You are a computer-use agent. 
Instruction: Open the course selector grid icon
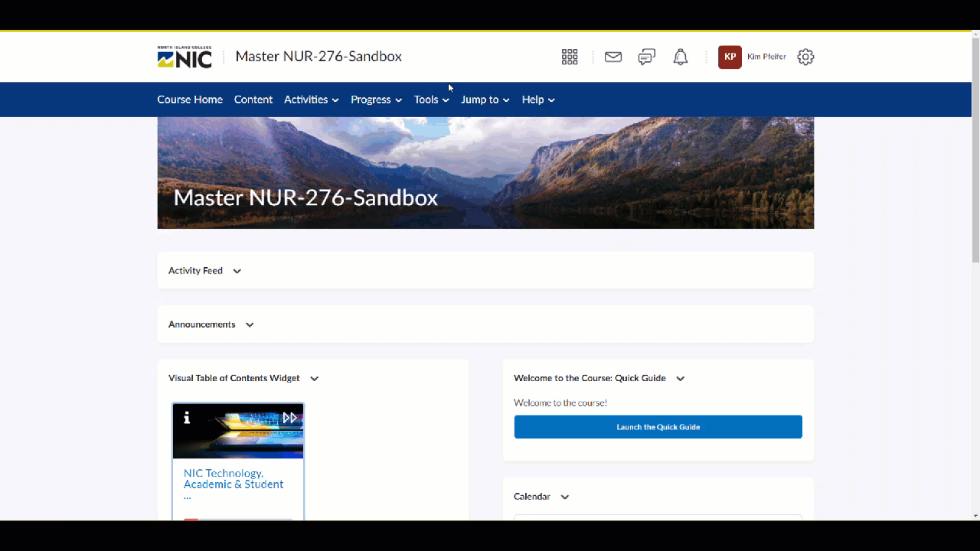coord(570,57)
